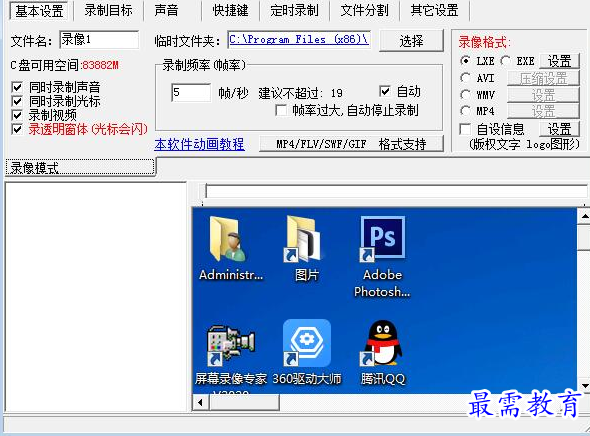Launch the Adobe Photoshop desktop icon

click(x=382, y=239)
